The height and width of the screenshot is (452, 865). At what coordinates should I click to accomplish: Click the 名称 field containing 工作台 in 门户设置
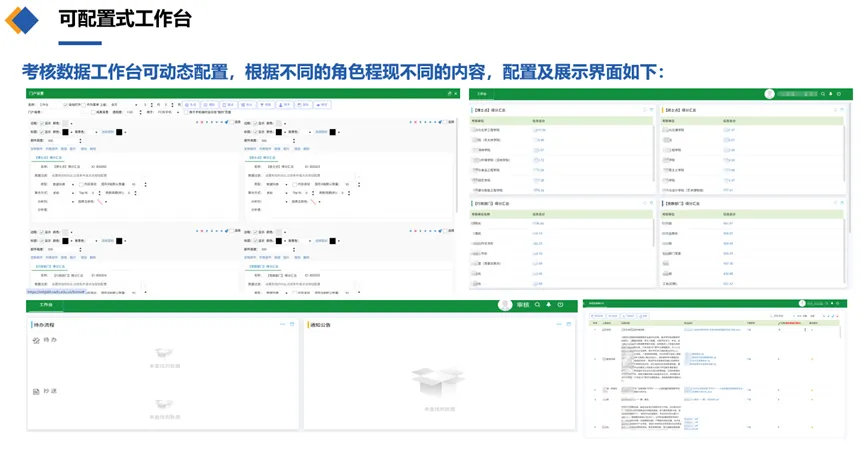coord(50,105)
